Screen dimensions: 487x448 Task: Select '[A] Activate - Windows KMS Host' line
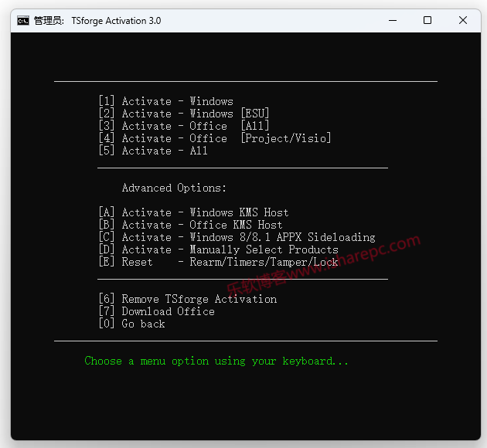point(193,212)
